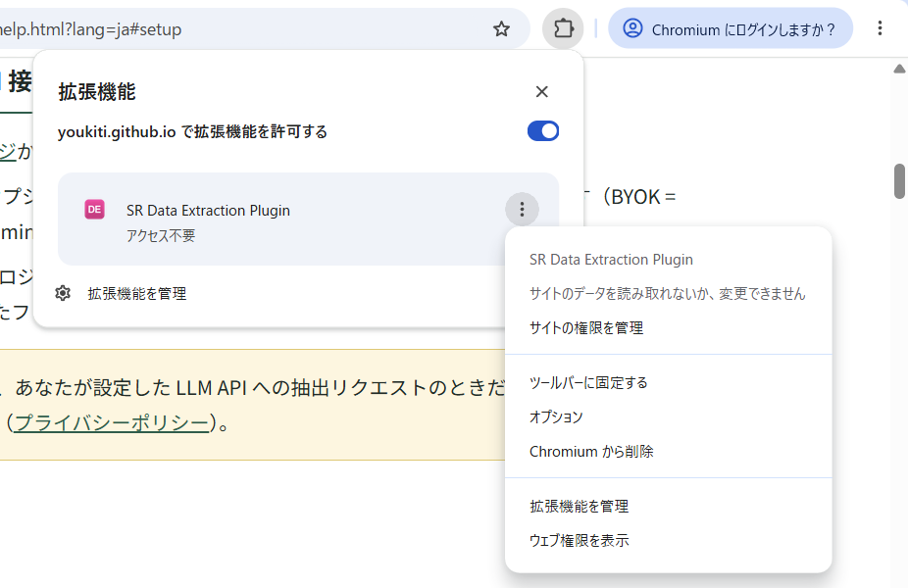Click the SR Data Extraction Plugin menu header
The height and width of the screenshot is (588, 908).
(x=611, y=260)
